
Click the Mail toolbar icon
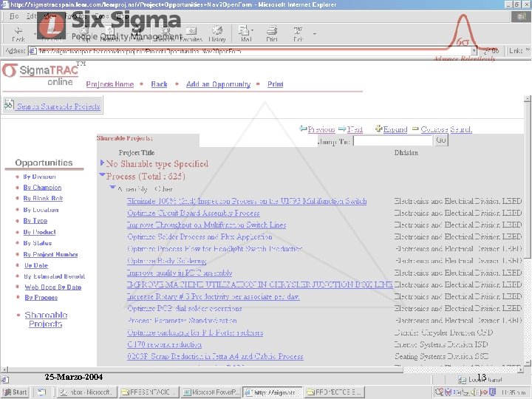tap(245, 33)
